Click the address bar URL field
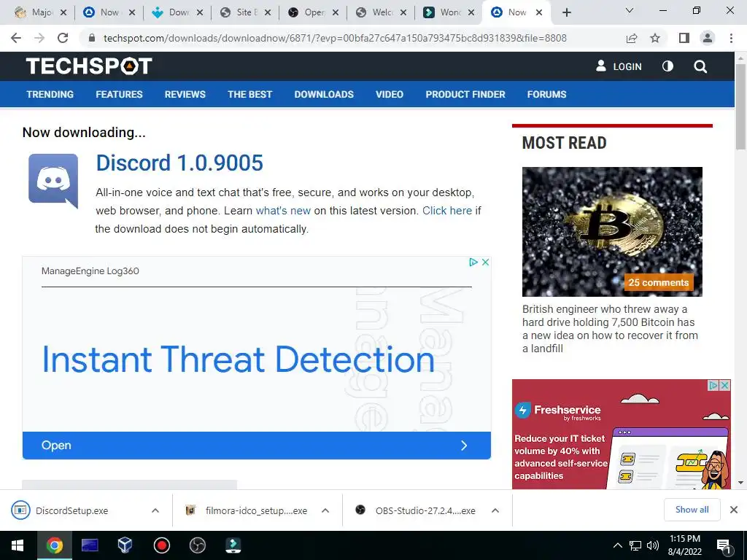The image size is (747, 560). 335,38
